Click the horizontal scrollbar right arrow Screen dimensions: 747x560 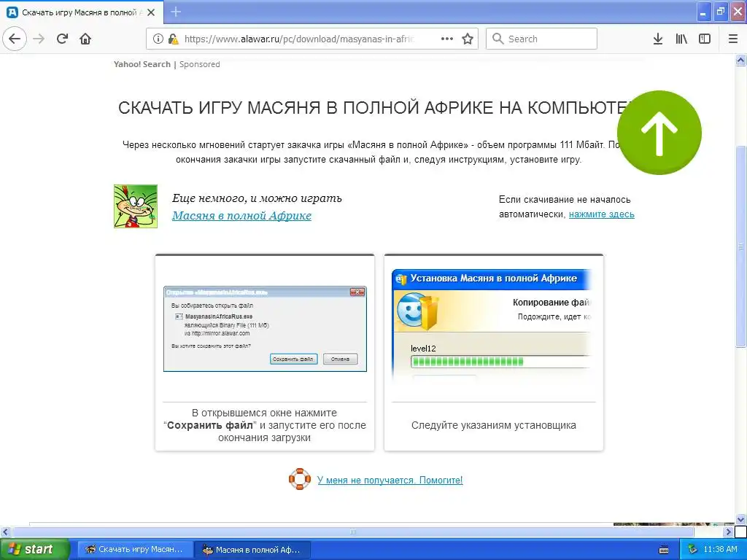(x=729, y=532)
